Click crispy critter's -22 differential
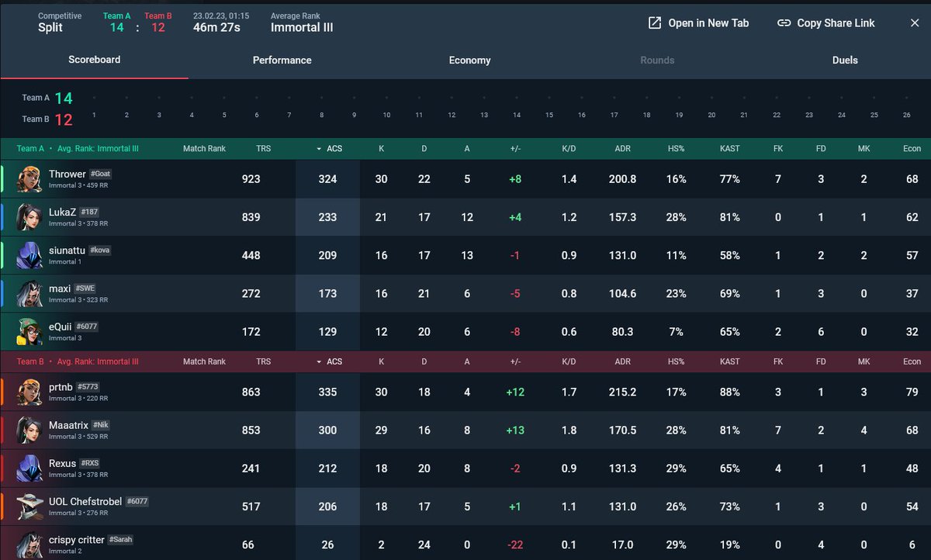 click(515, 545)
